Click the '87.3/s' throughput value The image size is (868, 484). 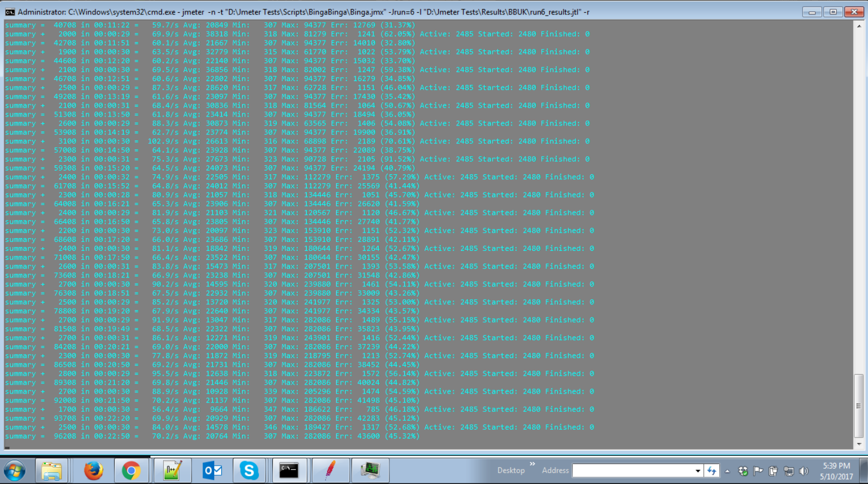click(x=165, y=88)
